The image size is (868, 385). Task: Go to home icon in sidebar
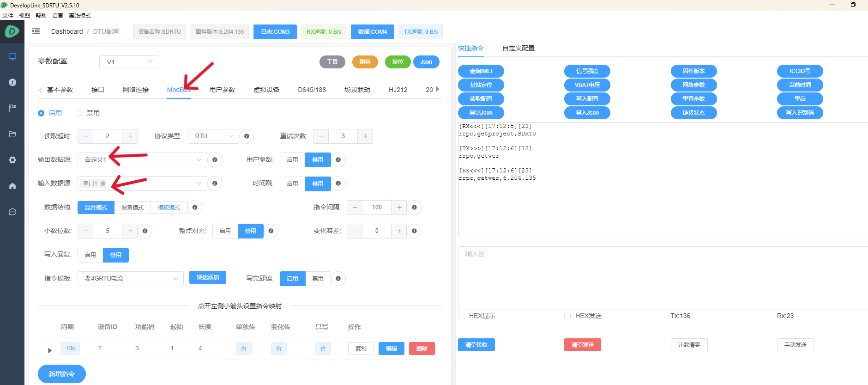click(x=12, y=186)
